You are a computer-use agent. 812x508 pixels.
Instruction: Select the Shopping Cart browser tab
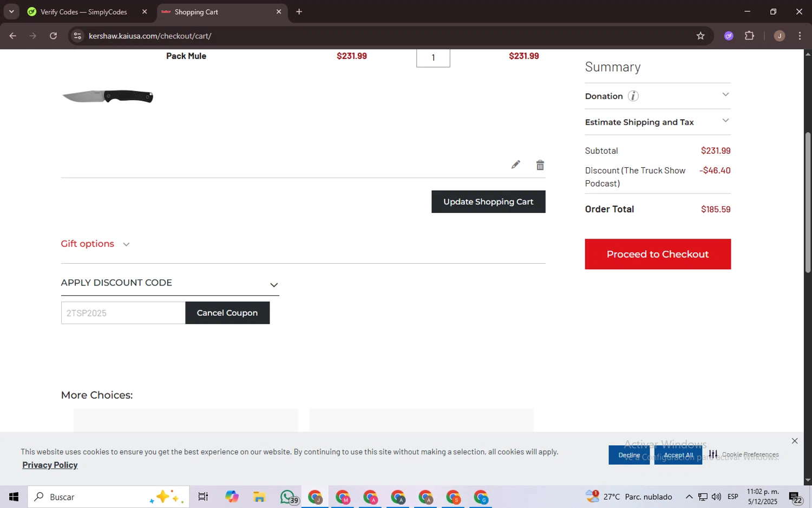(222, 12)
